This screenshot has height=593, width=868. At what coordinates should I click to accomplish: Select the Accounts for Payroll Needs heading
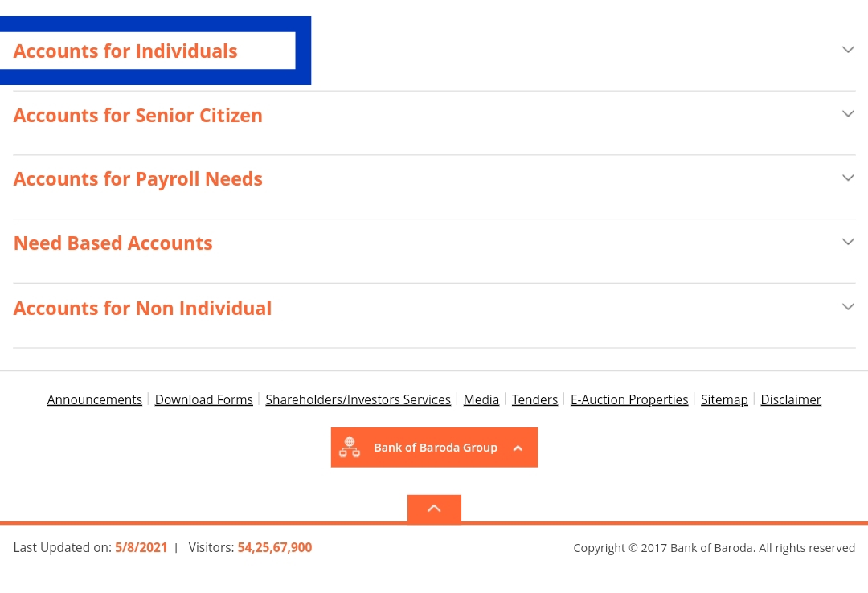pyautogui.click(x=138, y=179)
